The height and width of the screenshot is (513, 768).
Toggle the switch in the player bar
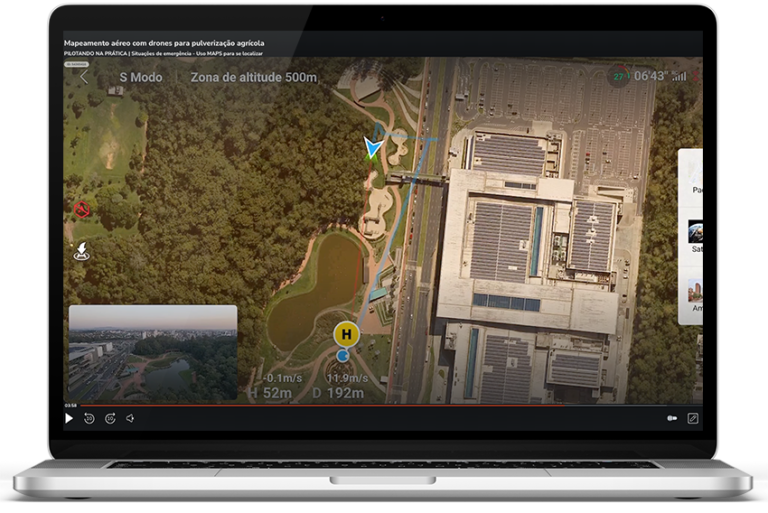pos(672,418)
